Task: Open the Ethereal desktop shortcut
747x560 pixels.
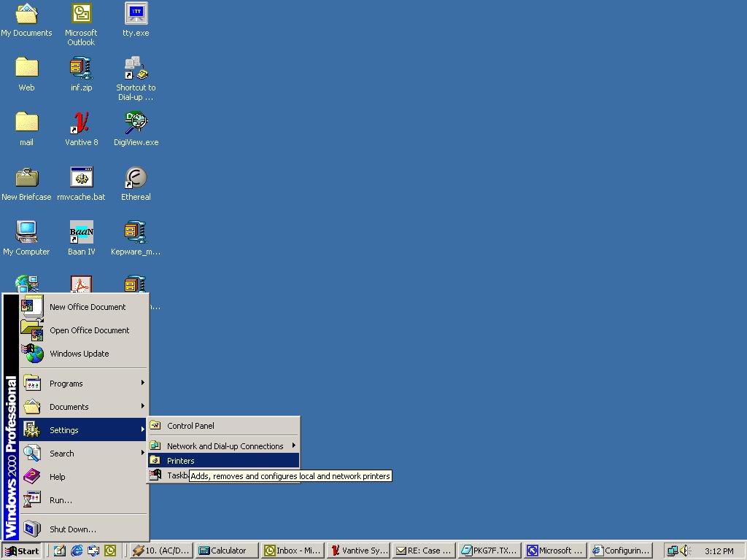Action: pyautogui.click(x=136, y=178)
